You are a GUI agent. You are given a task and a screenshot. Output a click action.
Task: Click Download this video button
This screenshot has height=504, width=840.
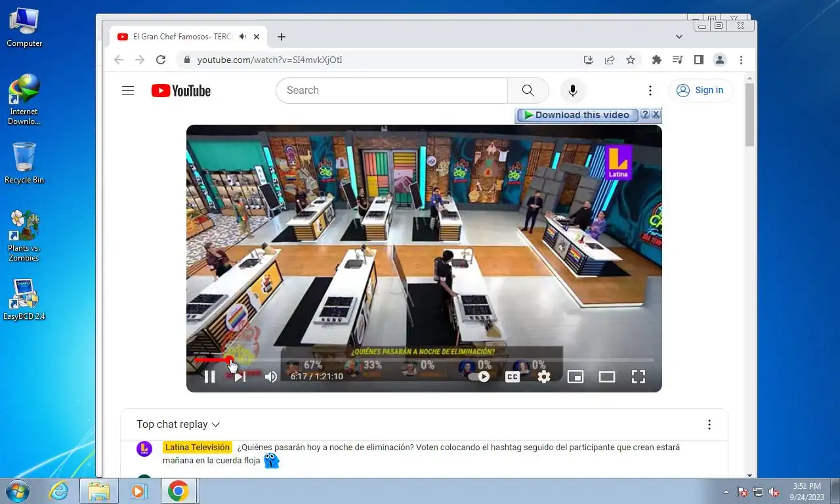[x=577, y=115]
